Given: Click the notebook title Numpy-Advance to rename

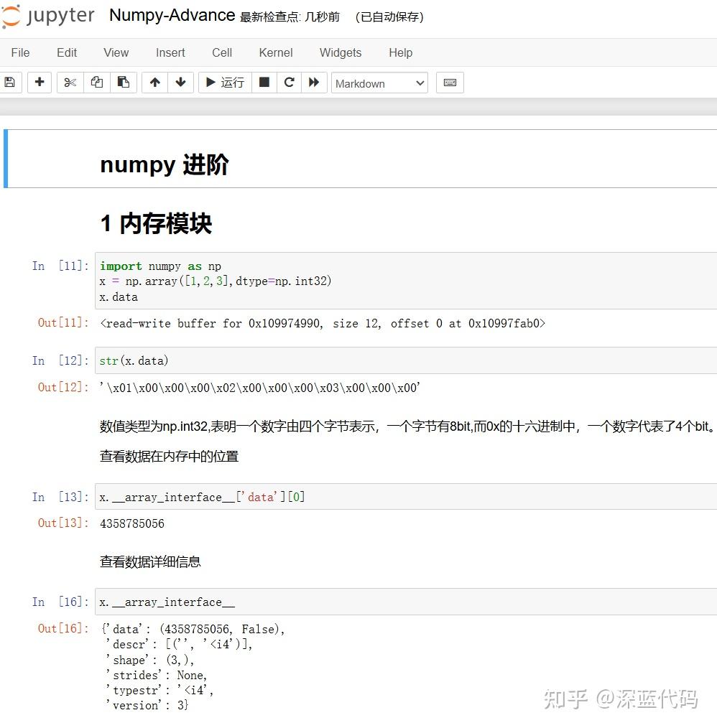Looking at the screenshot, I should coord(172,15).
